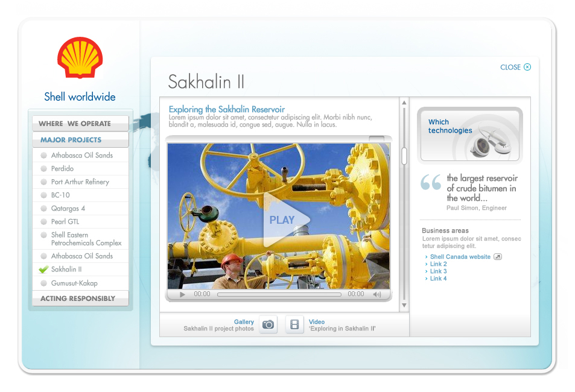Open the Gallery camera icon

coord(268,325)
